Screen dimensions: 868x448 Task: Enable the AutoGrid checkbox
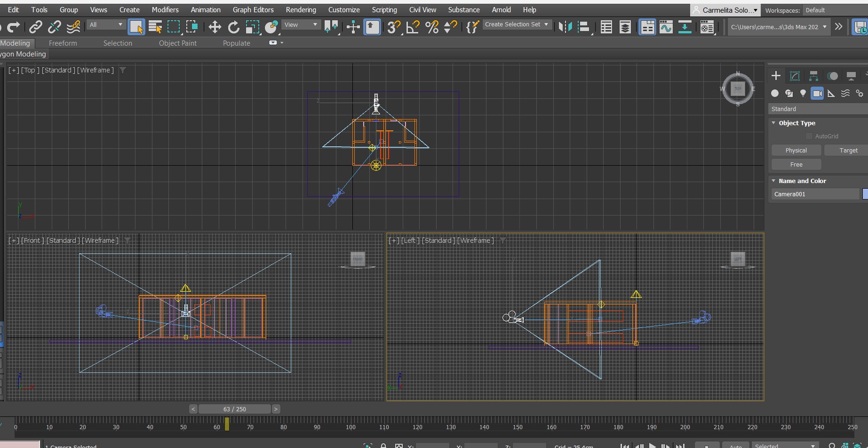click(x=809, y=136)
